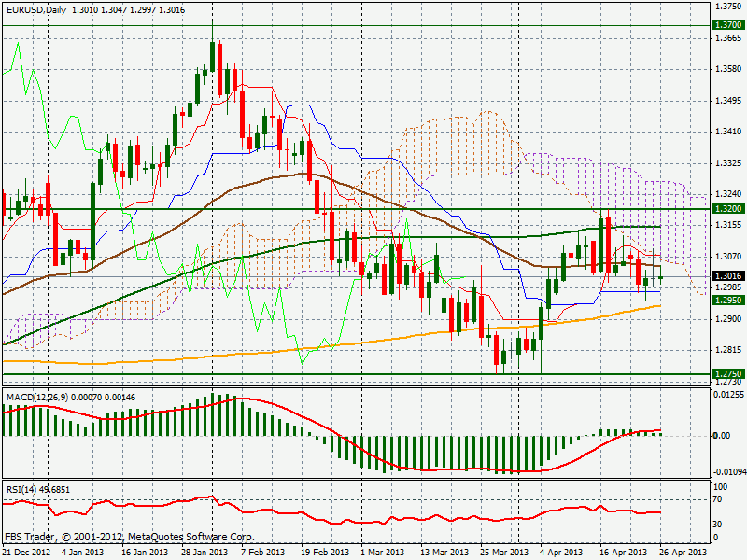Click the RSI 30 level label
This screenshot has width=747, height=560.
(x=720, y=524)
